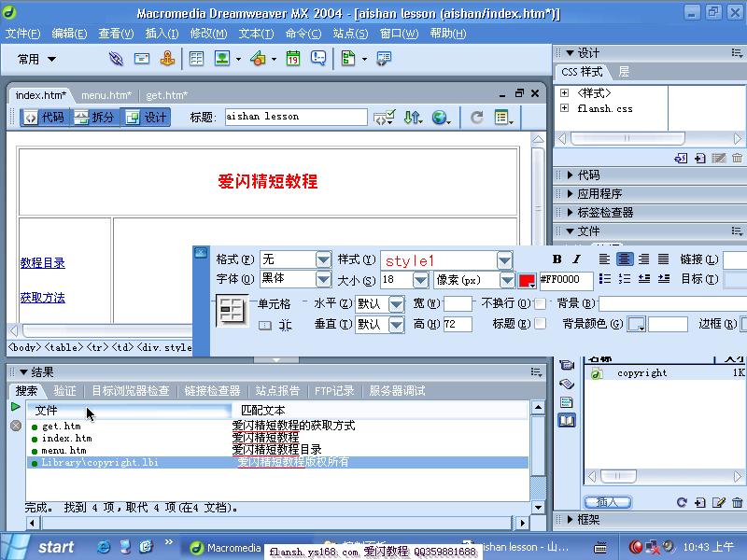
Task: Click the 获取方法 link
Action: tap(43, 298)
